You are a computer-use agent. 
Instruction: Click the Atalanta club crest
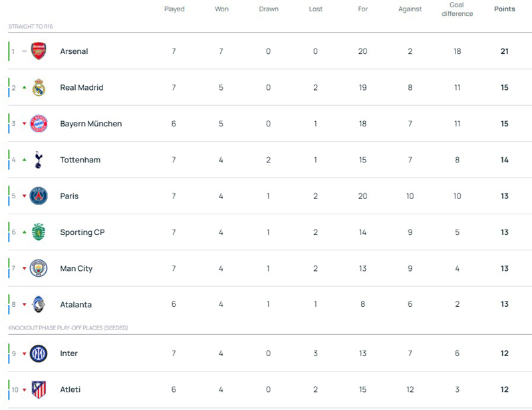point(39,305)
